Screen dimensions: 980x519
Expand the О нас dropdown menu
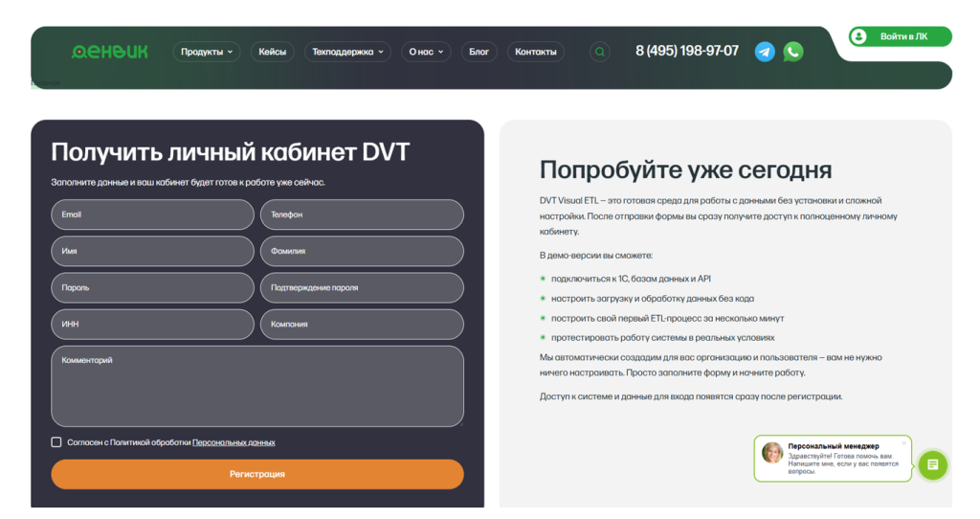click(x=426, y=52)
